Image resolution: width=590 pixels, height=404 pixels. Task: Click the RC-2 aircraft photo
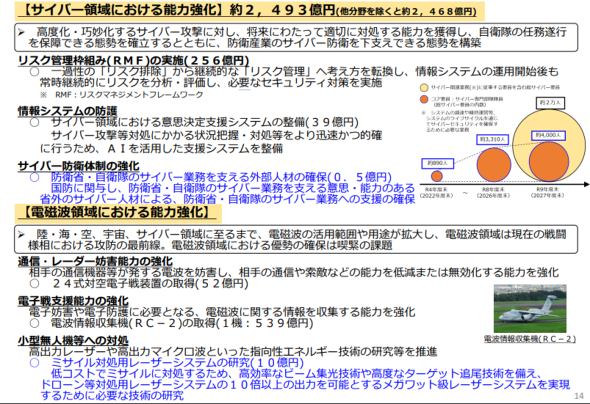coord(530,308)
